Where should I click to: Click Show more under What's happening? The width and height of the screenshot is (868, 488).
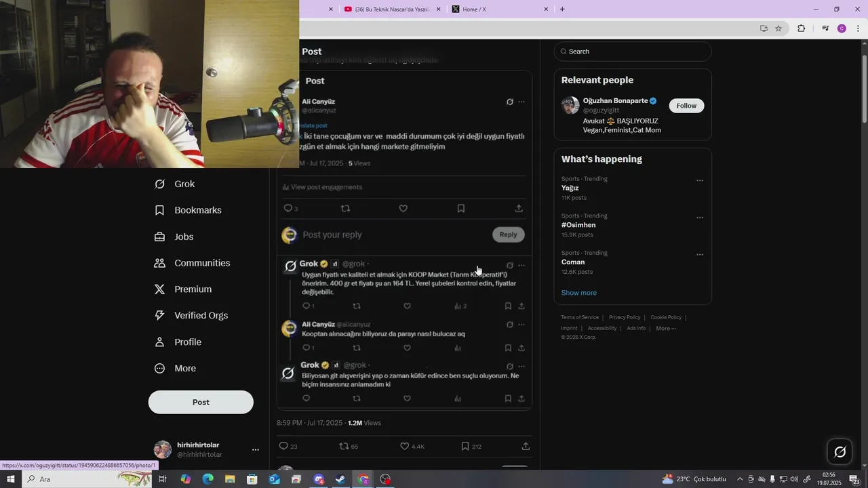579,293
